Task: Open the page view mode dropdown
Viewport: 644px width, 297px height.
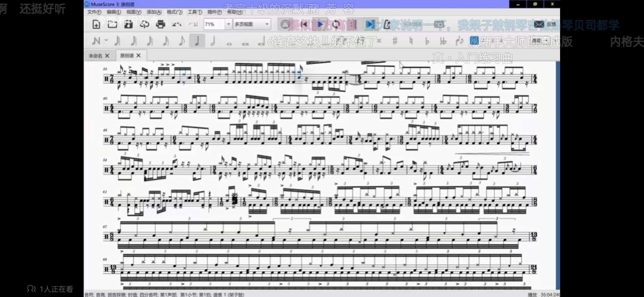Action: click(x=266, y=24)
